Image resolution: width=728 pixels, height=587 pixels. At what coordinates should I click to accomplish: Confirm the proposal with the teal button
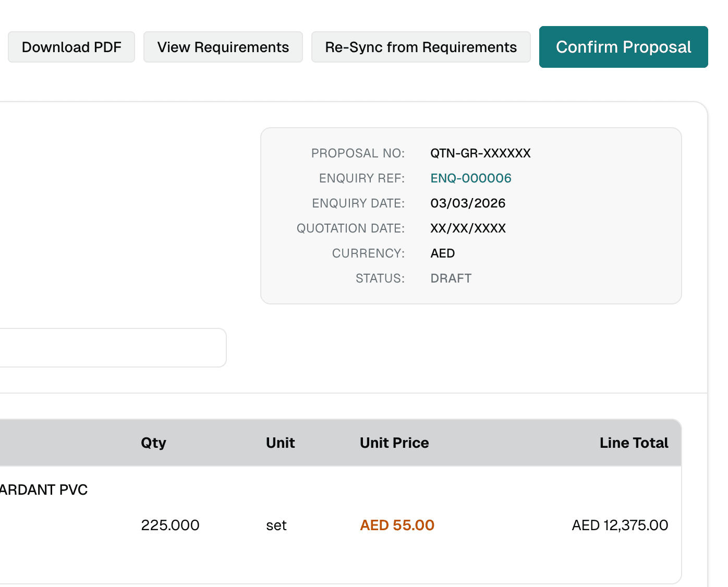(624, 47)
